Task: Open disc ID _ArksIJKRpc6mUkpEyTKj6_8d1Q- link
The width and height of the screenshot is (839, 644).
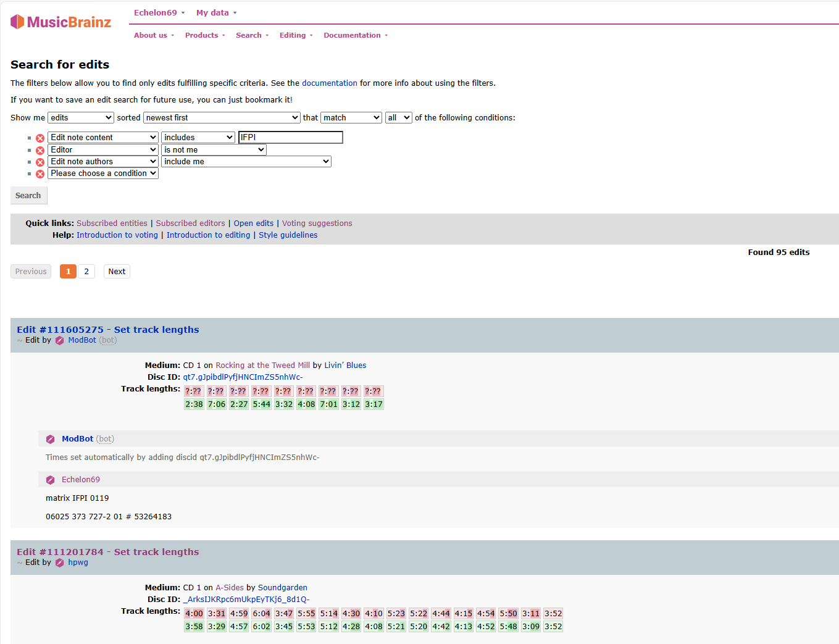Action: tap(246, 600)
